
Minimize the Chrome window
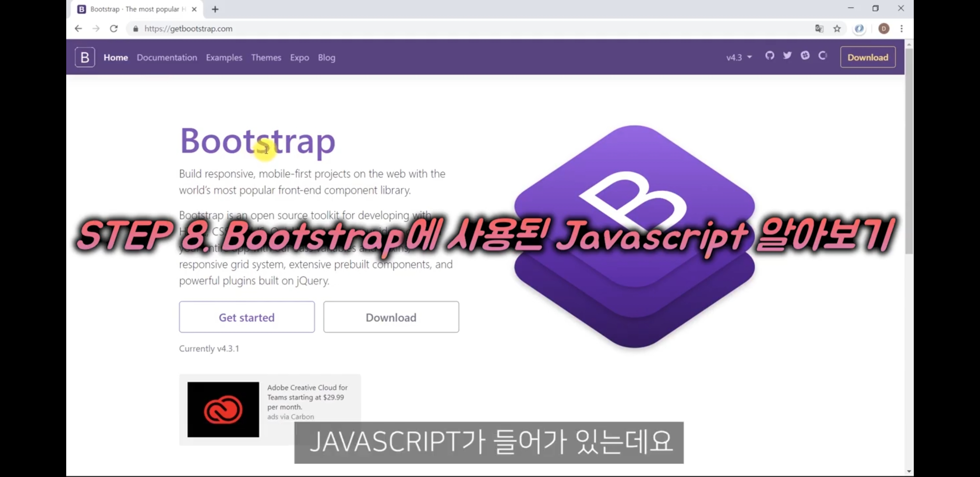[851, 8]
